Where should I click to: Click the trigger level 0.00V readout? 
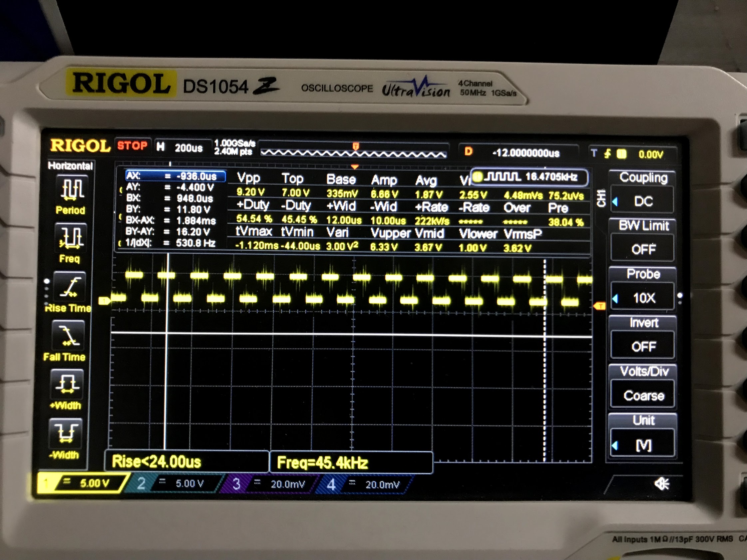pos(651,154)
